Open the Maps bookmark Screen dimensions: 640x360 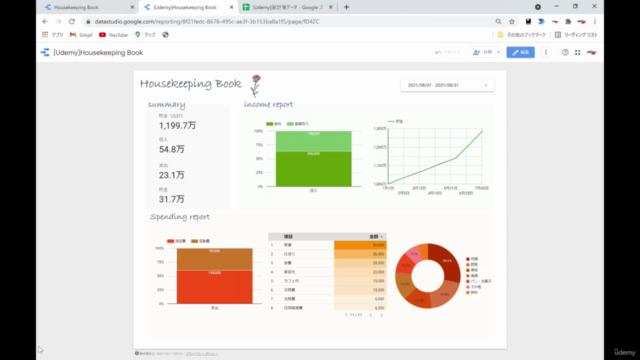pyautogui.click(x=145, y=35)
